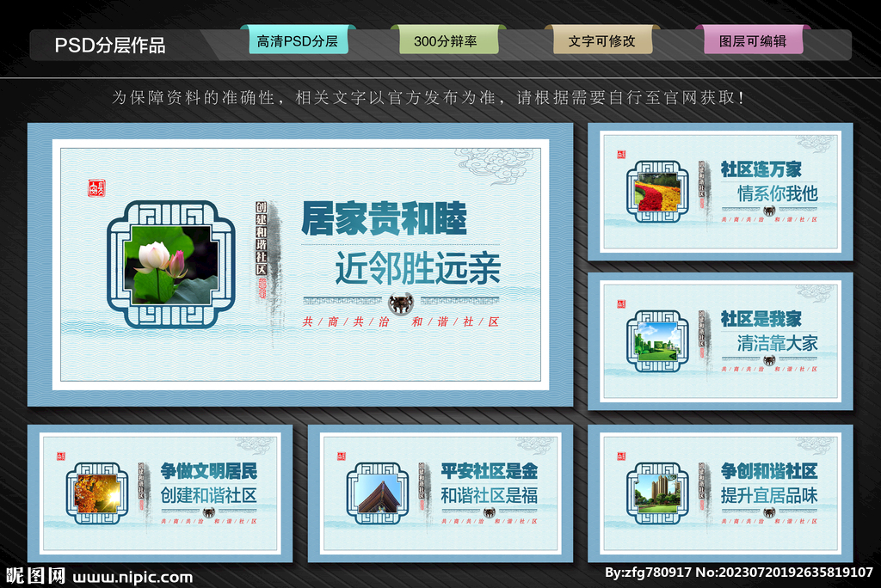This screenshot has height=588, width=881.
Task: Click the green park photo in 社区是我家 card
Action: (x=657, y=341)
